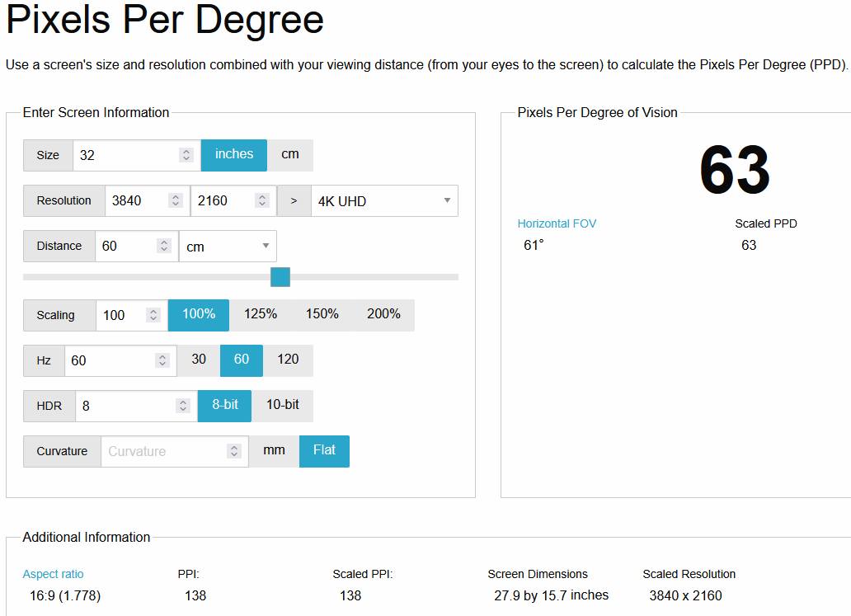Select 10-bit HDR option

[282, 406]
